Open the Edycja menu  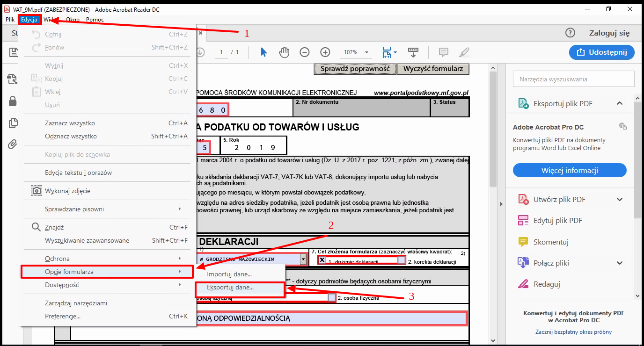point(29,20)
